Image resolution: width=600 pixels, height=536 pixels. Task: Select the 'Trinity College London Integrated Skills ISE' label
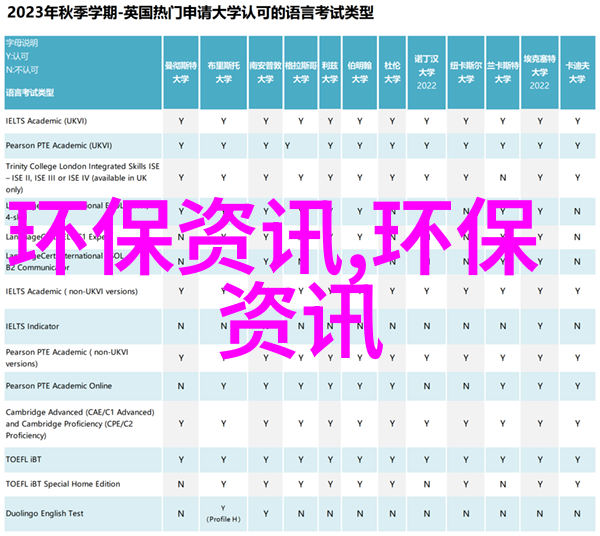point(83,166)
